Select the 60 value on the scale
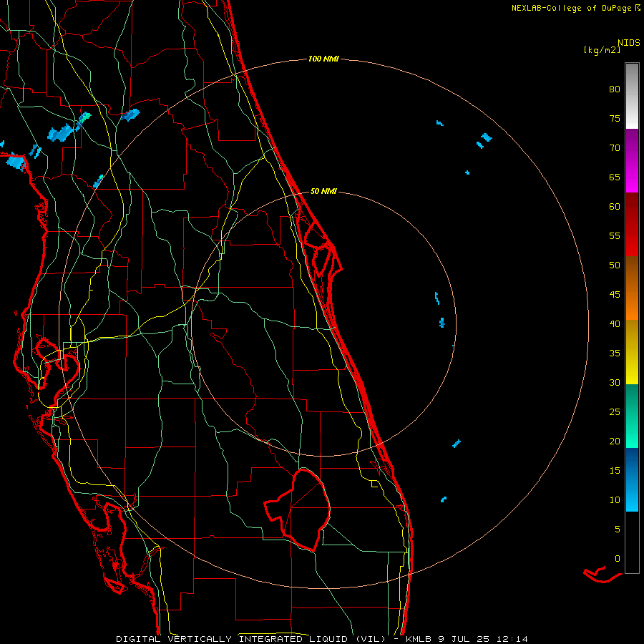644x644 pixels. (x=615, y=206)
